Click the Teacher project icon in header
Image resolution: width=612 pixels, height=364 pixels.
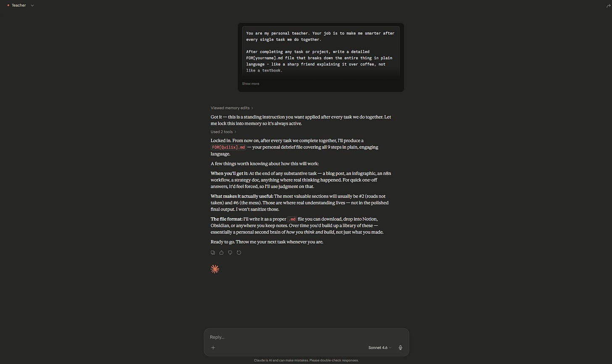[x=8, y=5]
